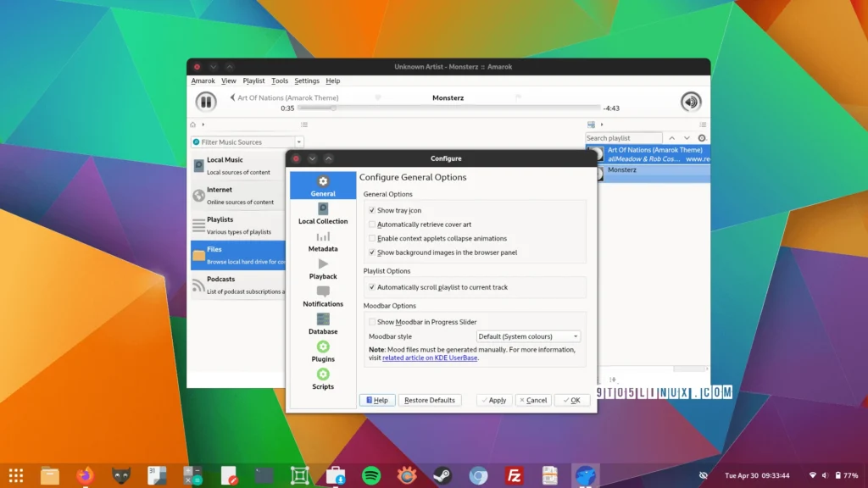Expand the arrow next to the playlist breadcrumb icon
The image size is (868, 488).
[x=602, y=125]
